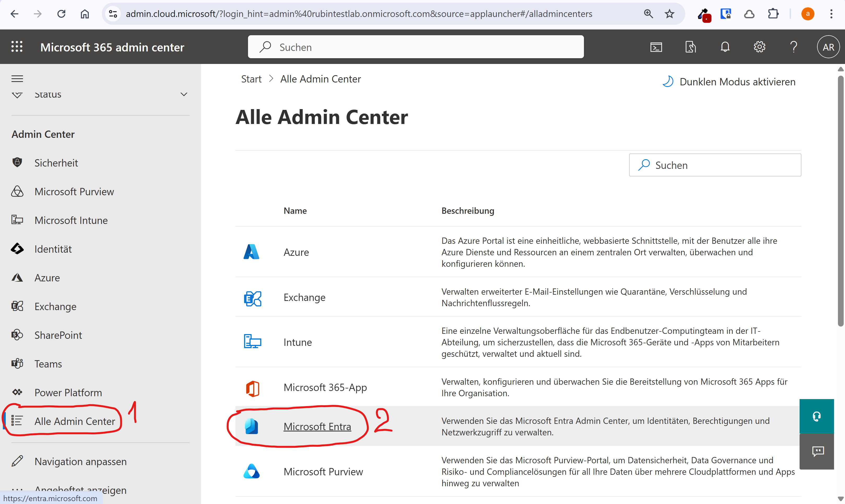Click the notifications bell icon
Image resolution: width=845 pixels, height=504 pixels.
tap(725, 47)
